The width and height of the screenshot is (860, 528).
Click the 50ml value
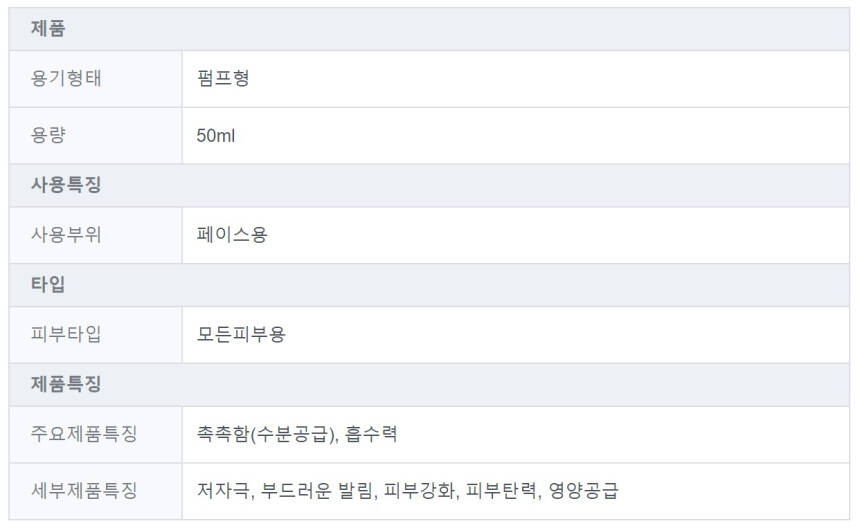click(216, 135)
